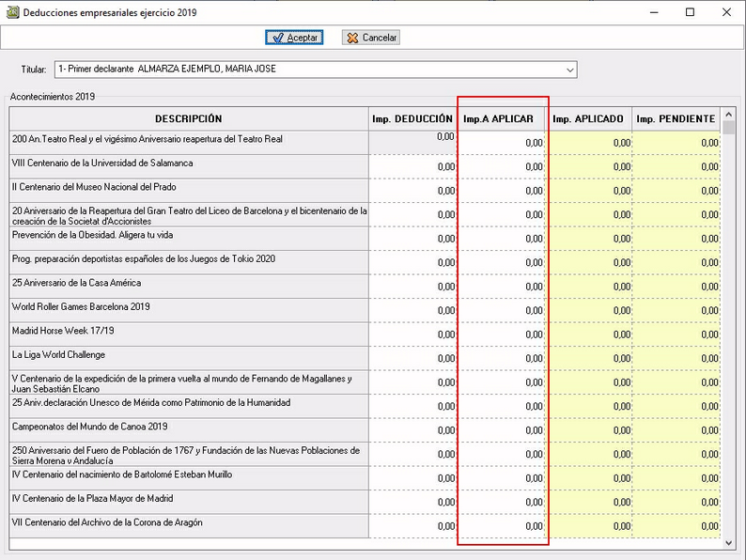Select the VIII Centenario Universidad de Salamanca row

pyautogui.click(x=189, y=166)
